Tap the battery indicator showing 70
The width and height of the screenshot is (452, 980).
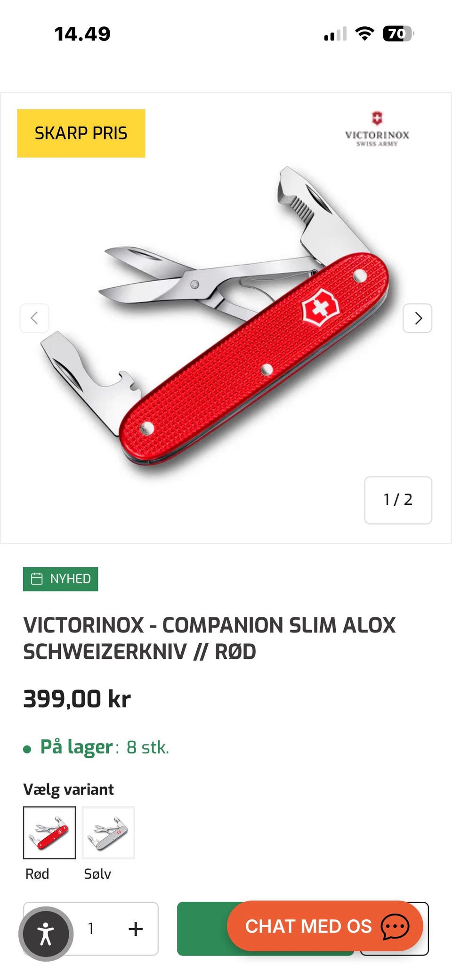pos(398,33)
